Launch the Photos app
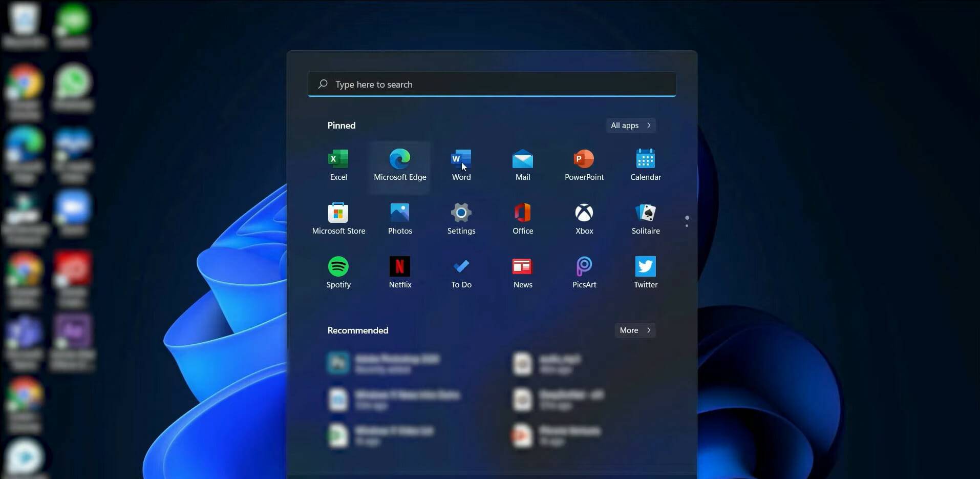980x479 pixels. coord(400,218)
